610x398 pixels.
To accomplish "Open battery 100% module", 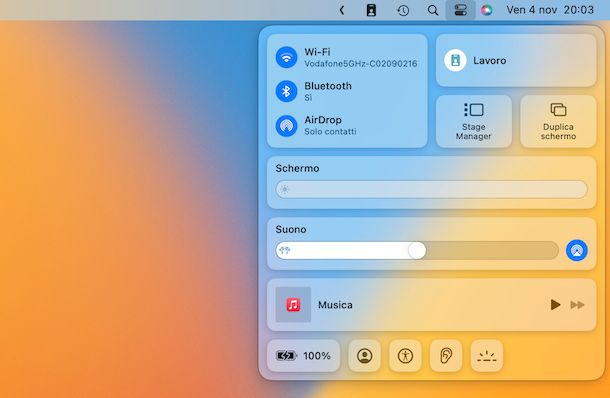I will (x=303, y=356).
